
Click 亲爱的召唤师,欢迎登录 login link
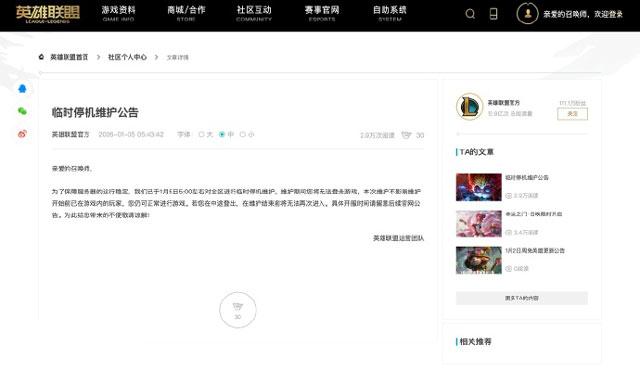(x=583, y=14)
